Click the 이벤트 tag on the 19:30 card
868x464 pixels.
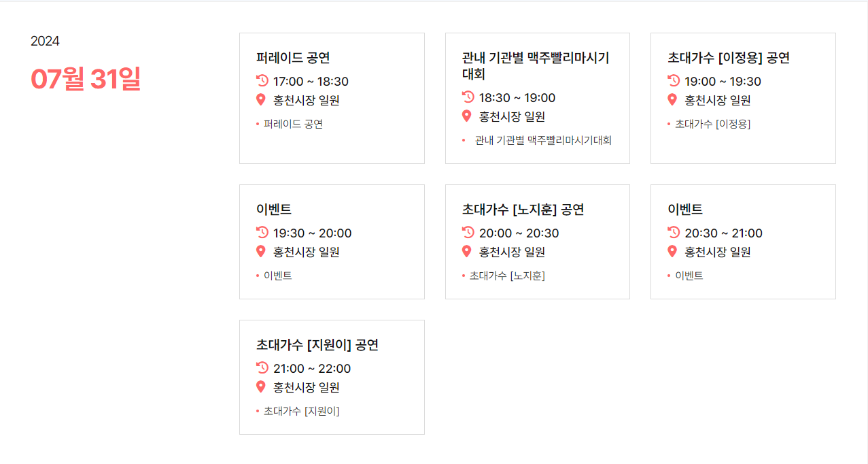[x=277, y=276]
